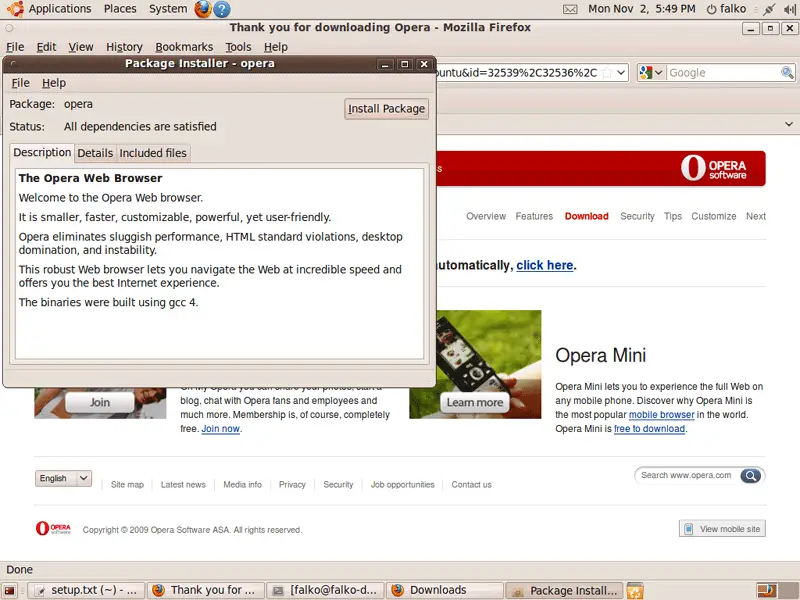800x600 pixels.
Task: Open the 'mobile browser' link
Action: [x=661, y=415]
